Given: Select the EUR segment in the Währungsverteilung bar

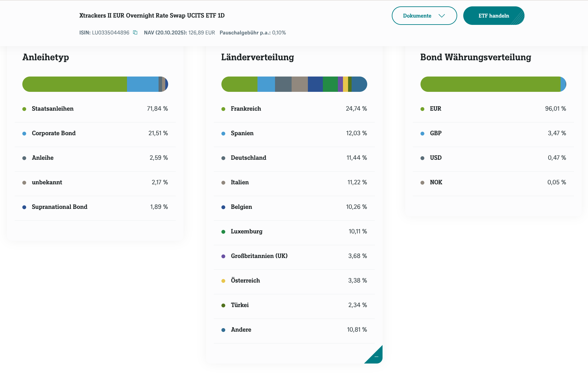Looking at the screenshot, I should pos(490,84).
